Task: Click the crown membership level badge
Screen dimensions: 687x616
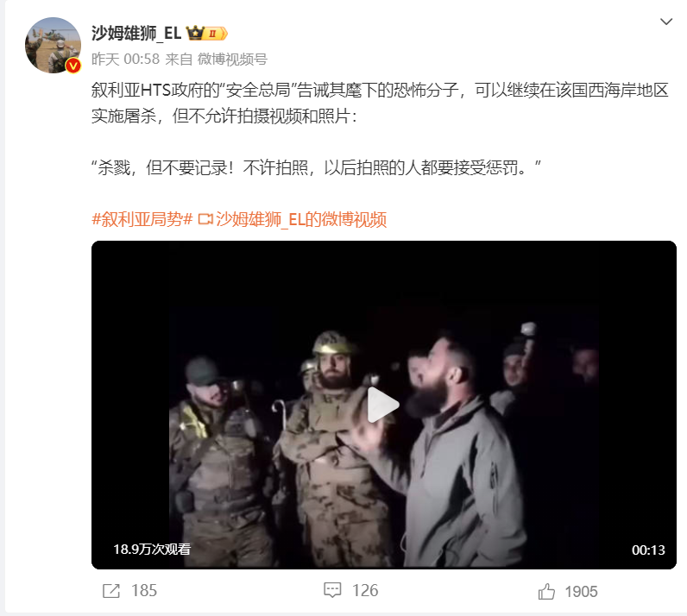Action: 207,34
